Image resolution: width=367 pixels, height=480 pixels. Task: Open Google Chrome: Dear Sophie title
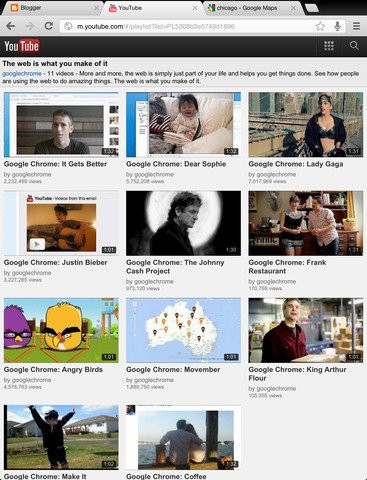pyautogui.click(x=176, y=164)
